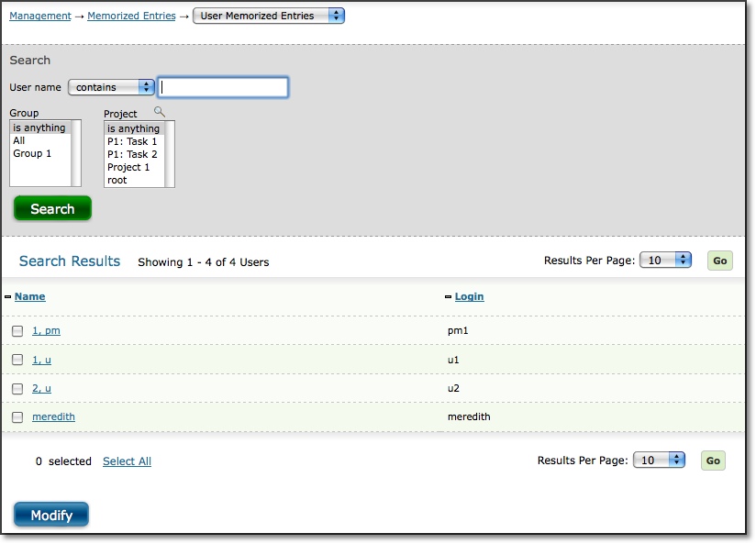Click login value 'u1'
This screenshot has height=544, width=756.
pos(453,360)
